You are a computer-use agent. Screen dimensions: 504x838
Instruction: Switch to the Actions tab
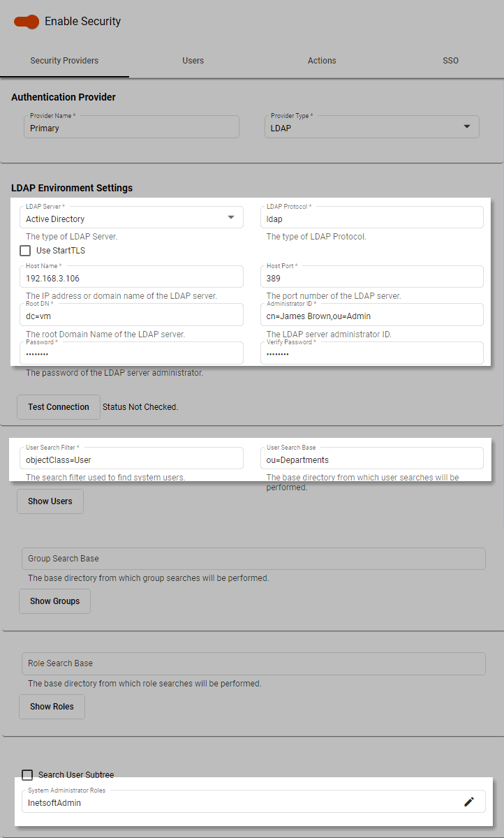pos(322,61)
